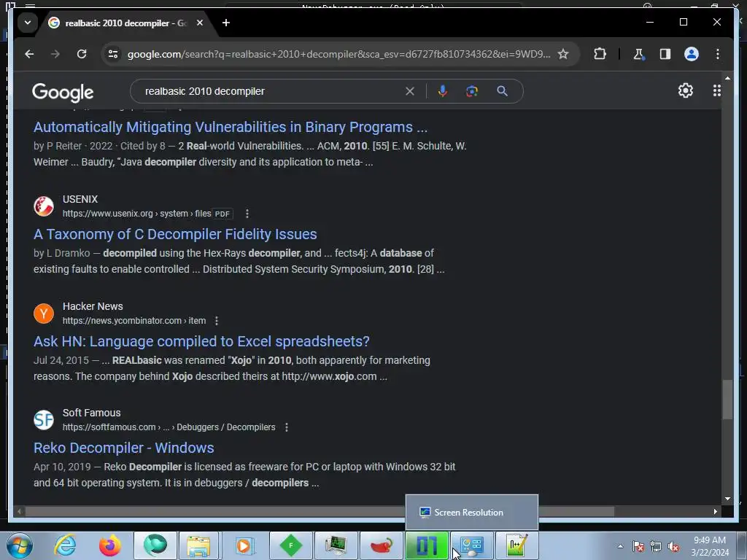Open more options for USENIX result

pos(247,214)
